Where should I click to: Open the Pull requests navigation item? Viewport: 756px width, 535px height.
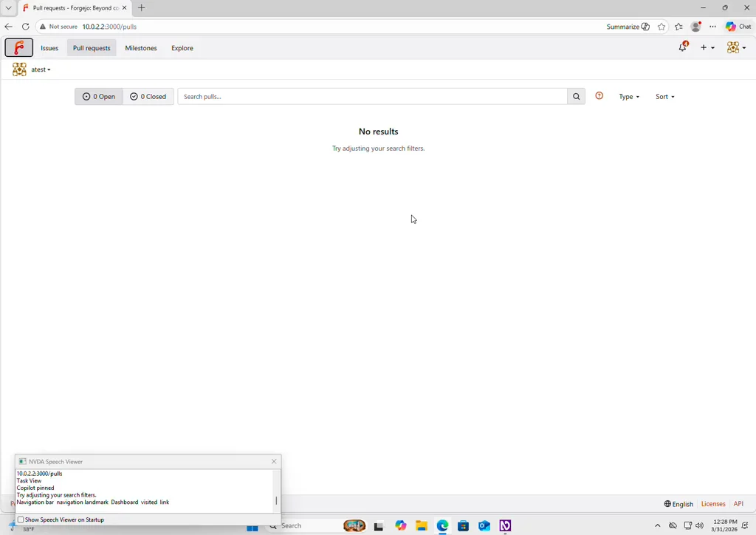92,48
